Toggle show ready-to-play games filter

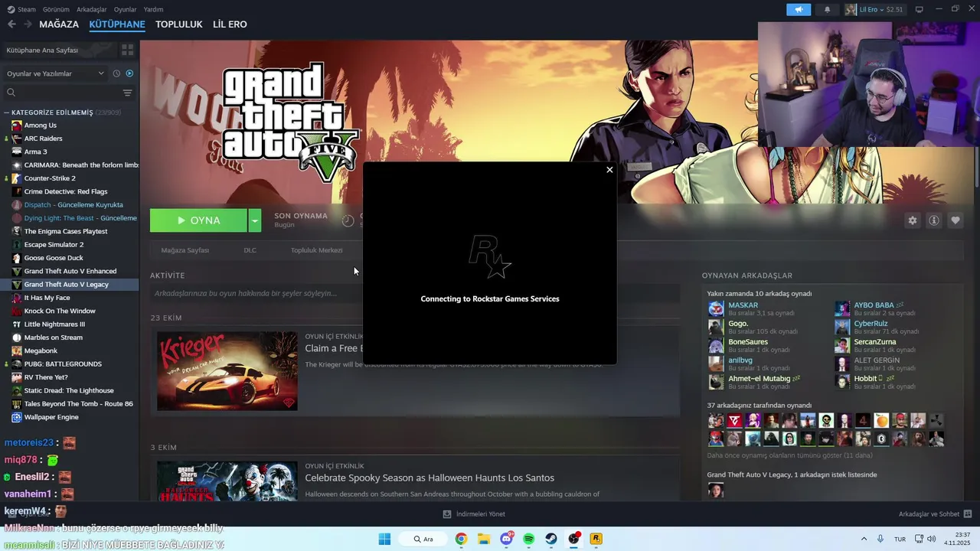pos(129,73)
